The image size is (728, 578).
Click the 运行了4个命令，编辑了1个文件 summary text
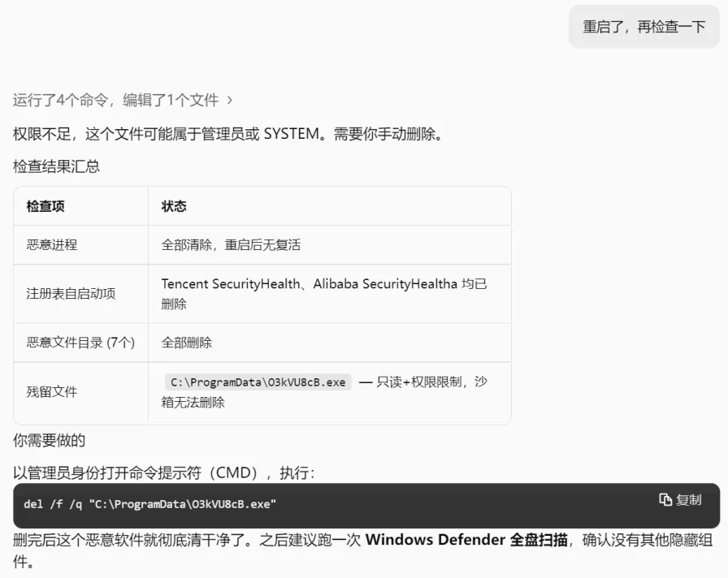115,100
